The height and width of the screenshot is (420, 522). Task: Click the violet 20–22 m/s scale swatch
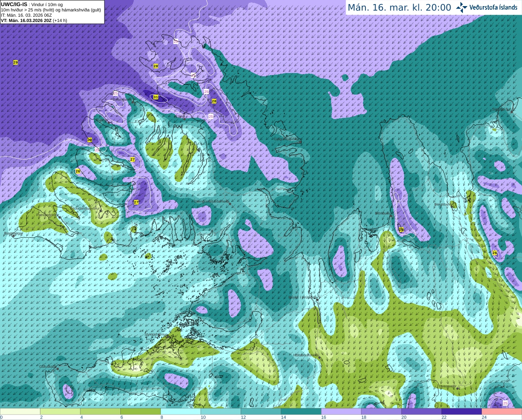[x=422, y=411]
